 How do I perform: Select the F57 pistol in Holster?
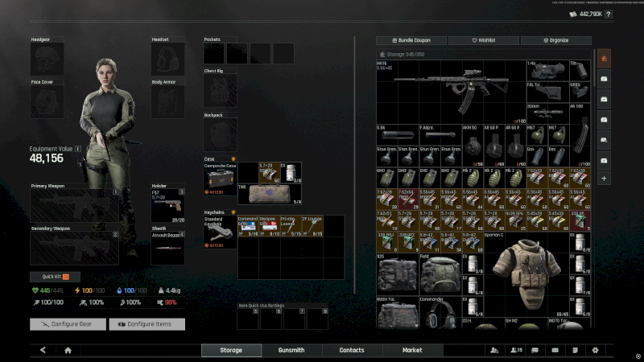pos(167,206)
